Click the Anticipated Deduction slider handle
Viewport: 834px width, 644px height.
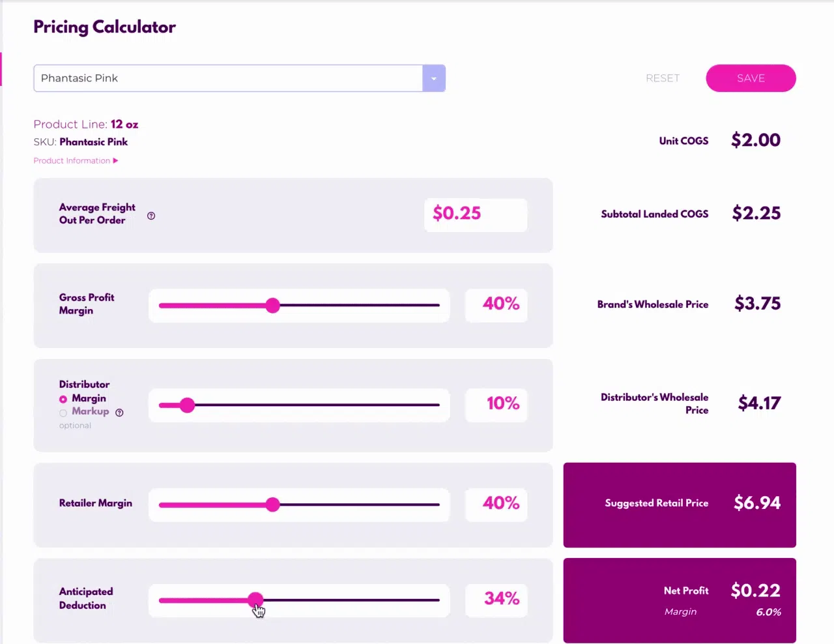click(256, 600)
